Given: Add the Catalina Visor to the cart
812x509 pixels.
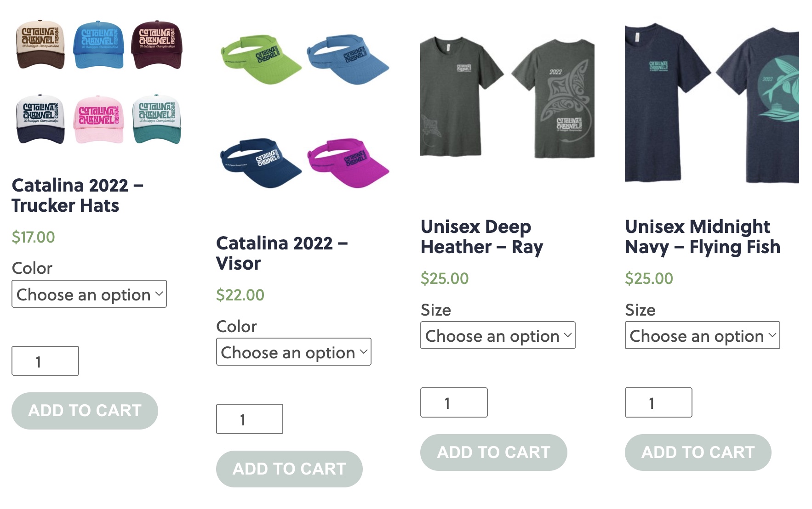Looking at the screenshot, I should point(289,469).
